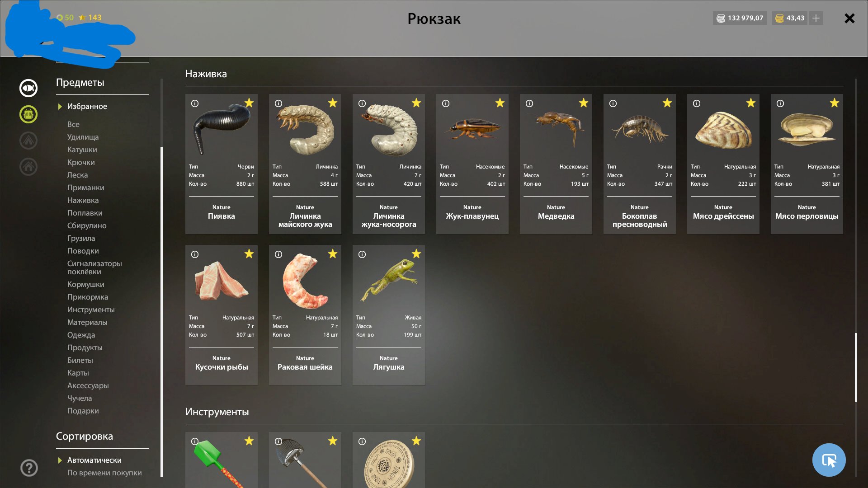Show info for Лягушка bait card
This screenshot has width=868, height=488.
(362, 254)
